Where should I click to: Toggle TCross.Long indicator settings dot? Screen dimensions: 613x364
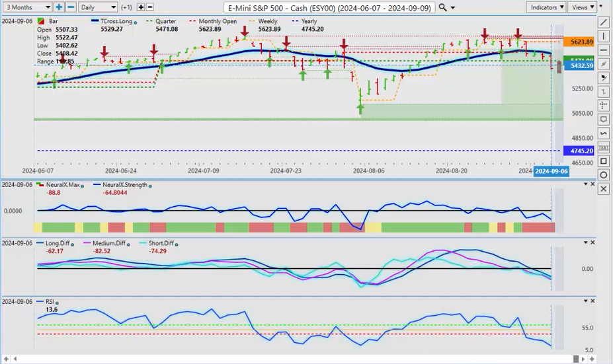pos(136,22)
